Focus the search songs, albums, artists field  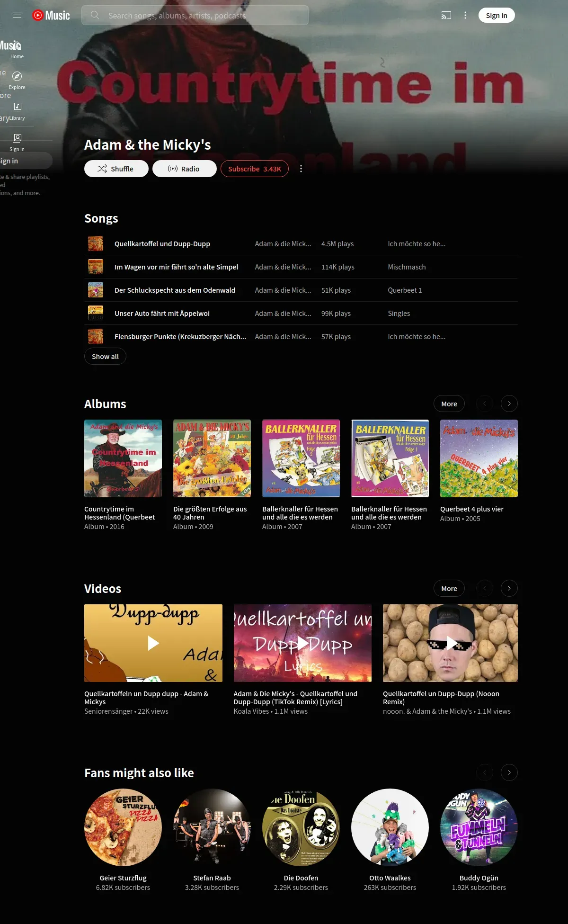(195, 15)
